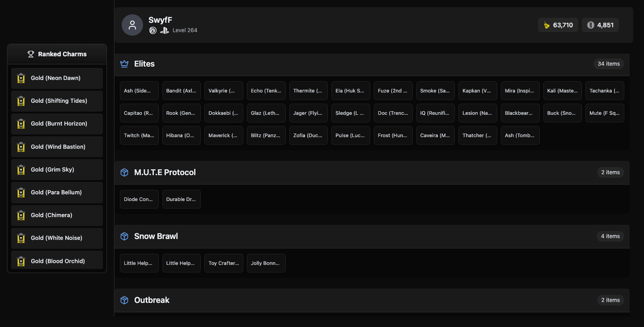Screen dimensions: 644x327
Task: Select Gold (Para Bellum) charm in list
Action: [x=57, y=193]
